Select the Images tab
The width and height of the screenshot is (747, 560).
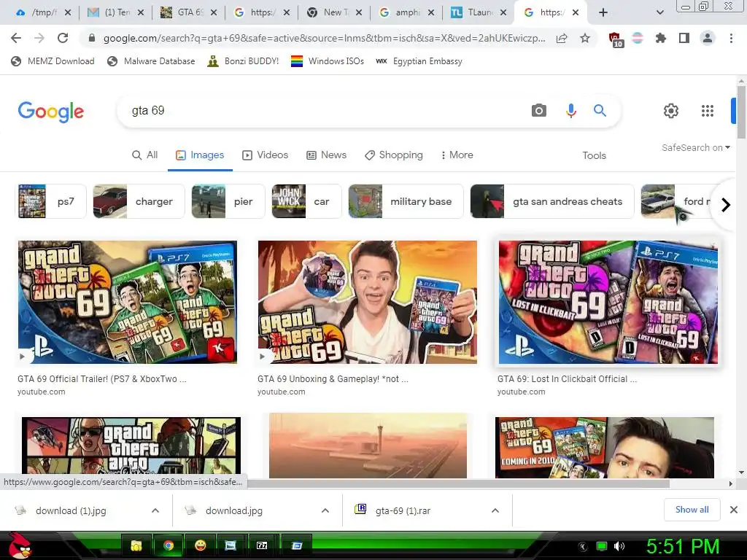[x=200, y=155]
